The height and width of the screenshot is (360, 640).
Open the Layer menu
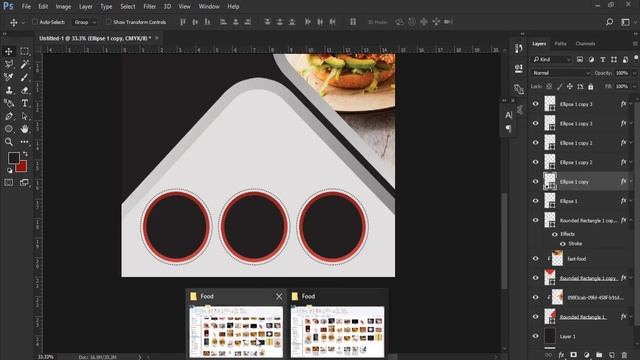coord(86,7)
